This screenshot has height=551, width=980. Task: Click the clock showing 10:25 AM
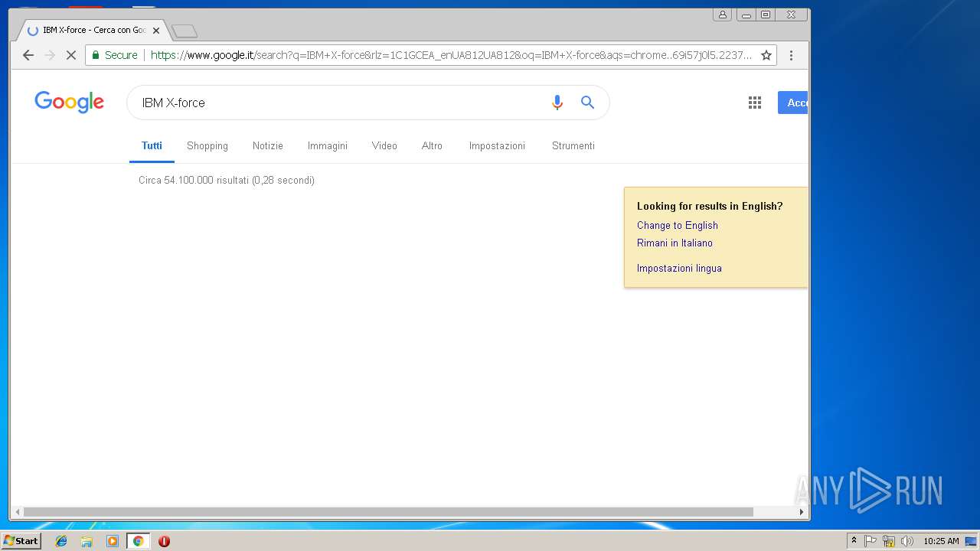pos(941,541)
